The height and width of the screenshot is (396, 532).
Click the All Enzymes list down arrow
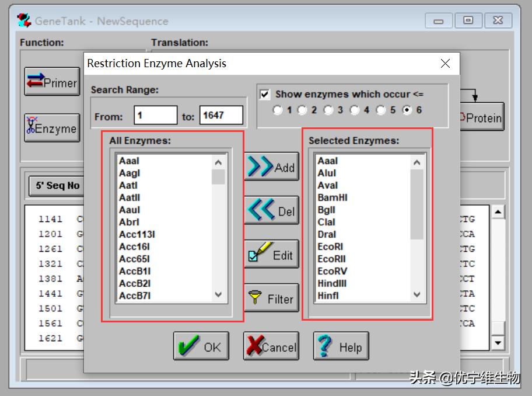pos(218,294)
